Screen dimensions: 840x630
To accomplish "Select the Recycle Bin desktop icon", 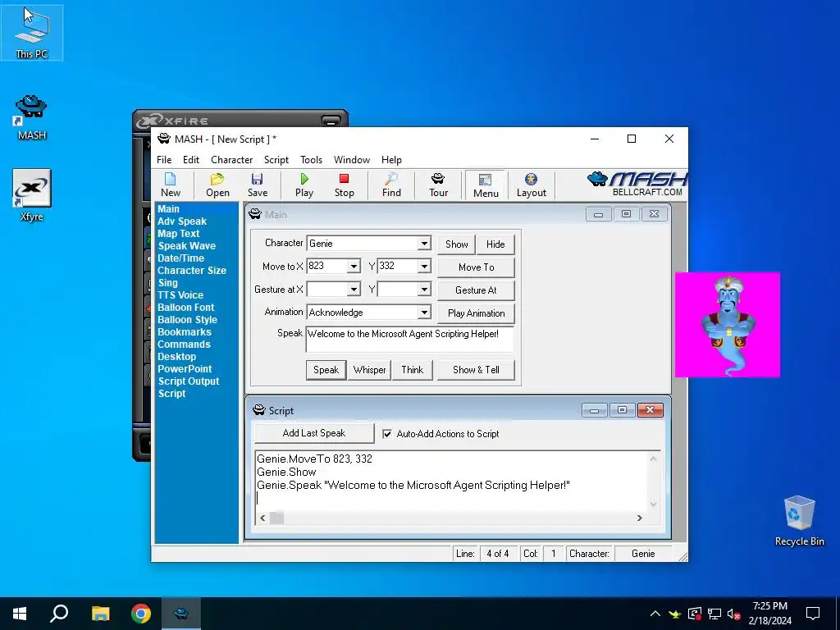I will (x=799, y=521).
